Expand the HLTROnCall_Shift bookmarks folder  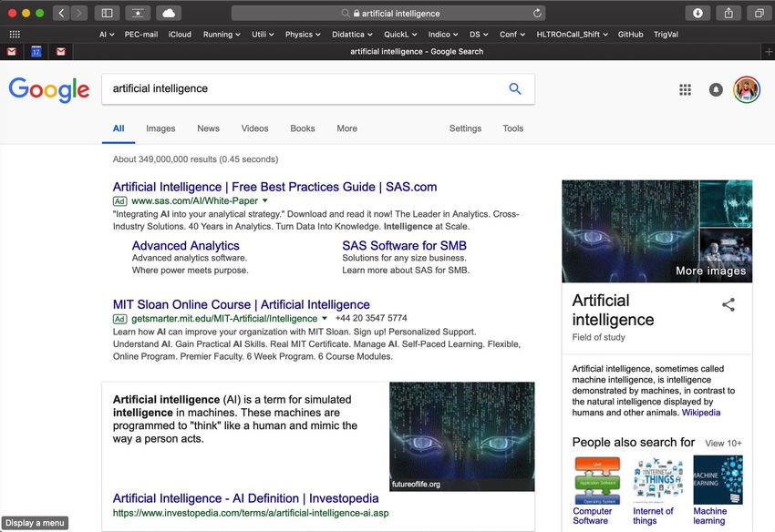point(572,34)
